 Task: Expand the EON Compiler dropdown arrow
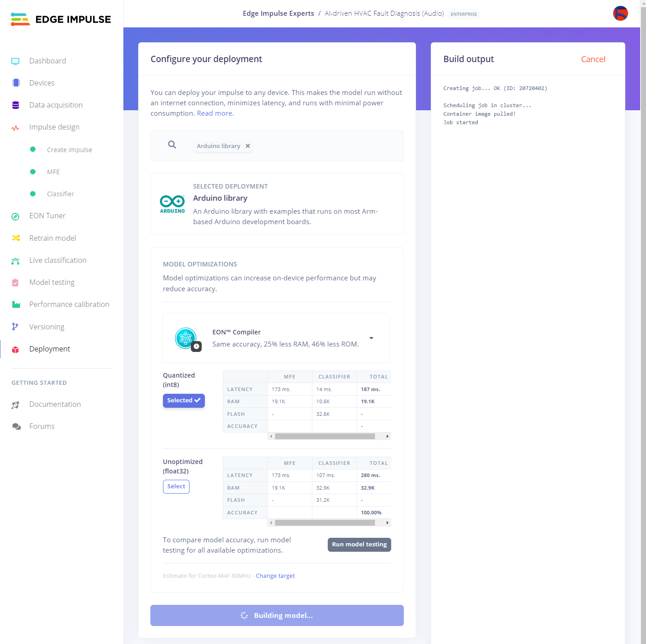[x=371, y=338]
